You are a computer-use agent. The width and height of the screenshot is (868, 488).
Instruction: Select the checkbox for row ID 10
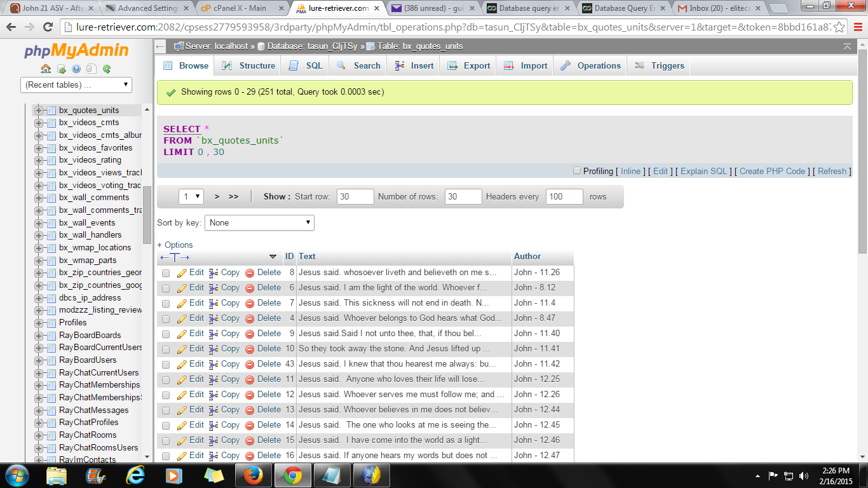[x=166, y=349]
